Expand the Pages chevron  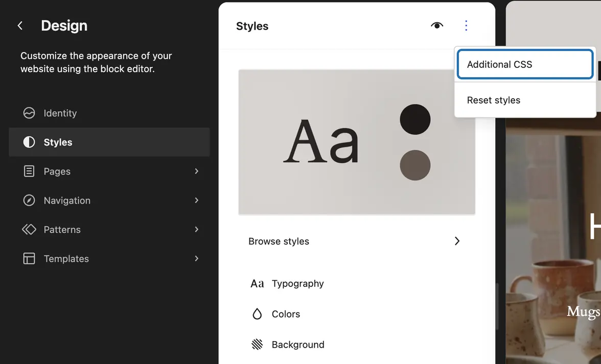(x=197, y=171)
